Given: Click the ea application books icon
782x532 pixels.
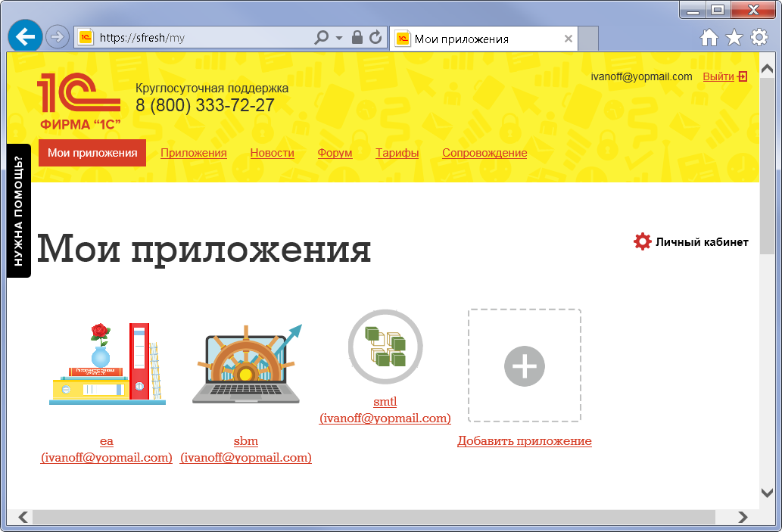Looking at the screenshot, I should pyautogui.click(x=107, y=364).
